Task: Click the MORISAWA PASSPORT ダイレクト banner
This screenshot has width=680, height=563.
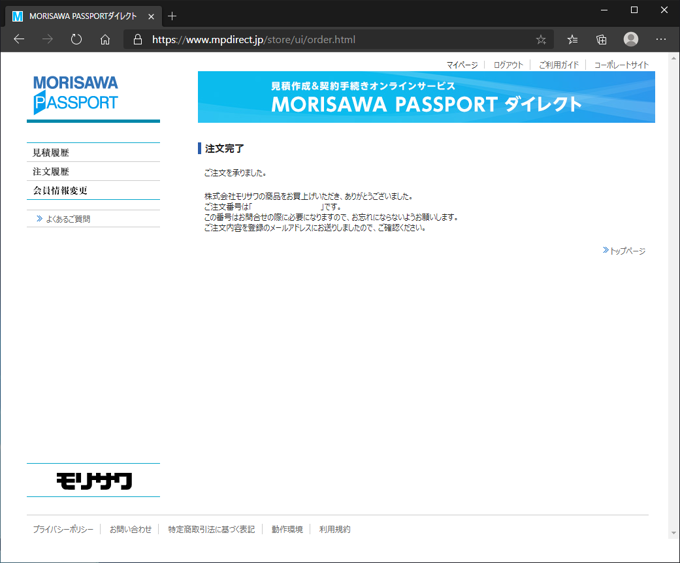Action: (426, 97)
